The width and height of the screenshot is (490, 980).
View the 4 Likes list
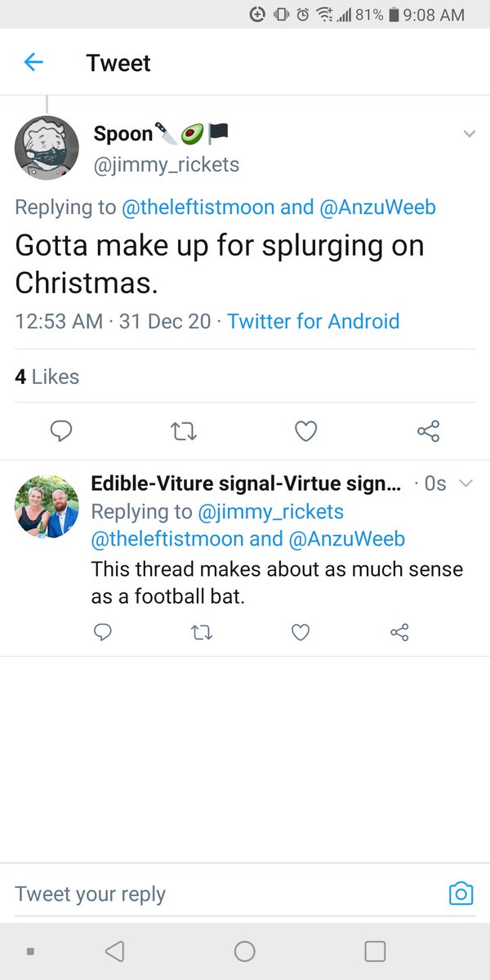tap(47, 376)
